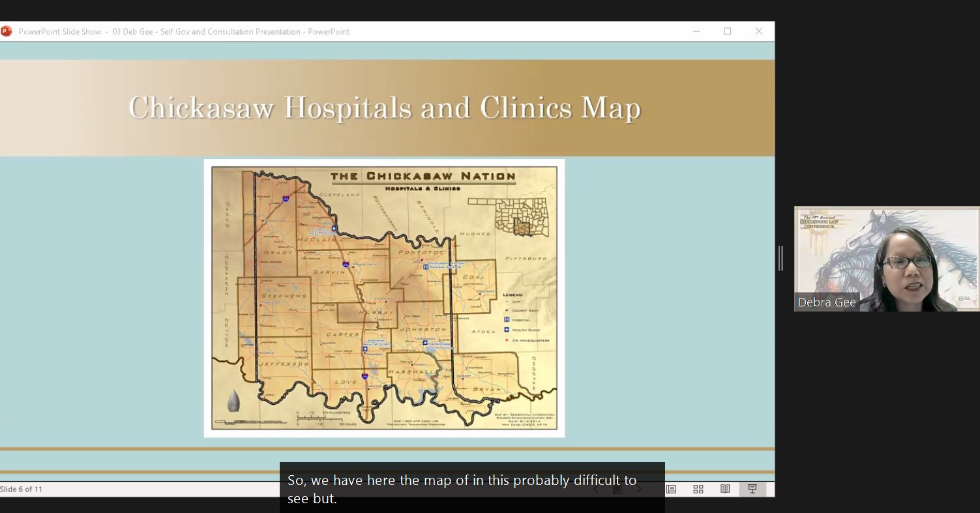The image size is (980, 513).
Task: Maximize the PowerPoint Slide Show window
Action: (728, 31)
